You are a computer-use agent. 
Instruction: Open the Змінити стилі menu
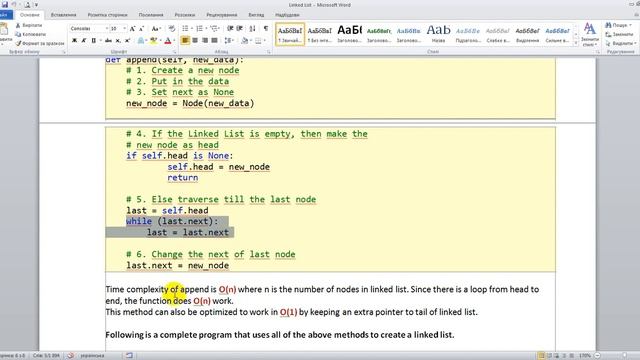589,34
